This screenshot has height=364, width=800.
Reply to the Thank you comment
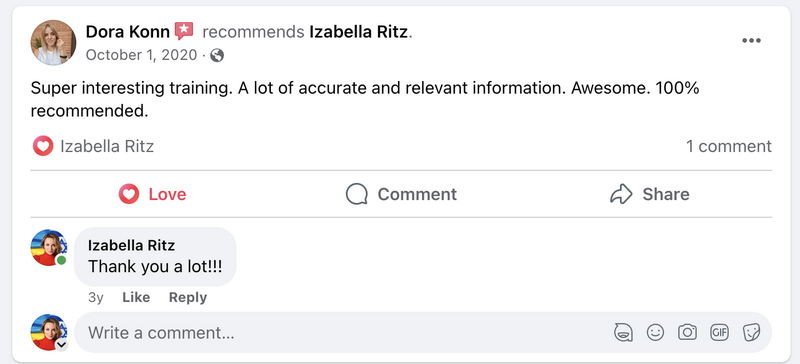pyautogui.click(x=188, y=298)
